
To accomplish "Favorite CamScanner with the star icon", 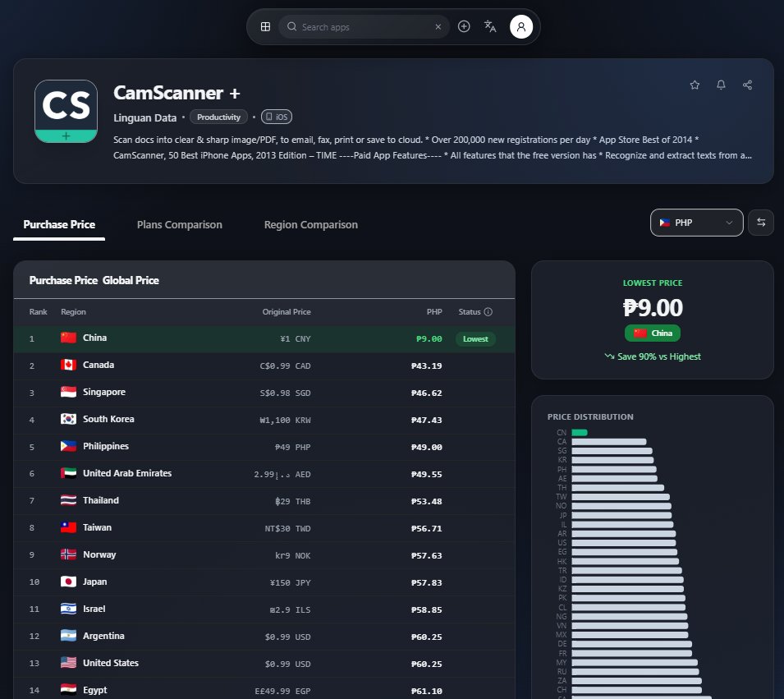I will click(x=695, y=85).
